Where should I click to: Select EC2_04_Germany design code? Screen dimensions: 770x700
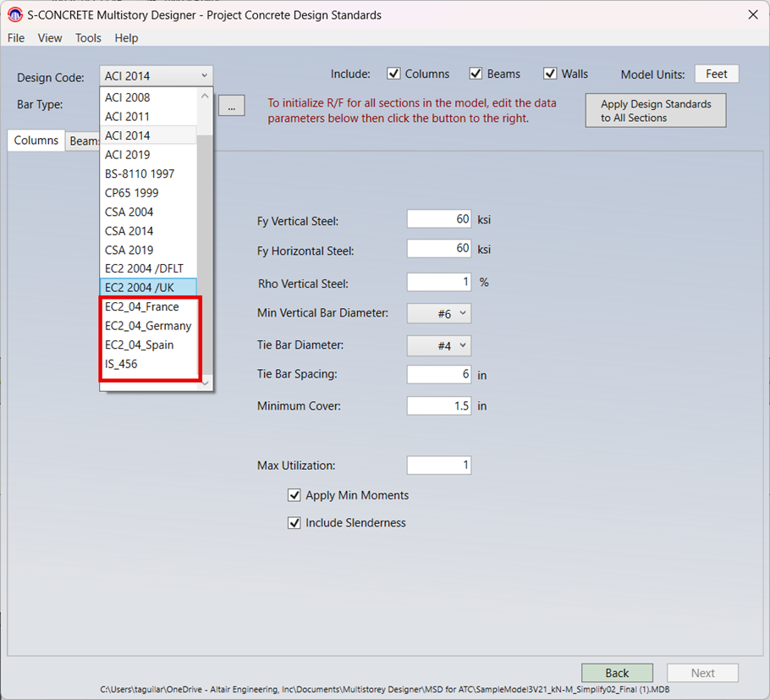point(148,326)
